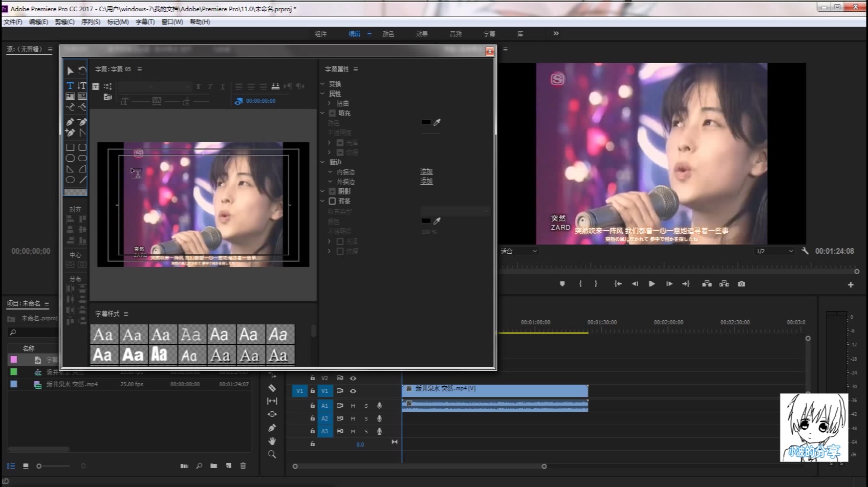Select the Line tool
The width and height of the screenshot is (868, 487).
click(x=82, y=180)
